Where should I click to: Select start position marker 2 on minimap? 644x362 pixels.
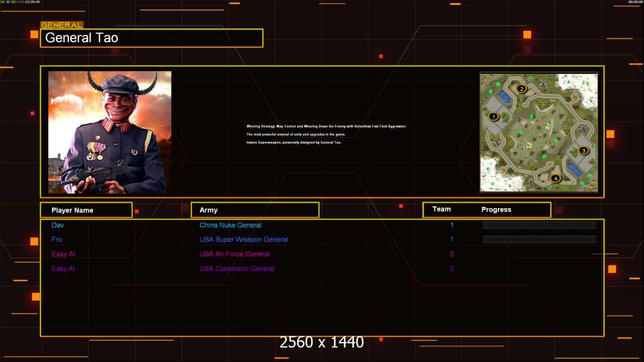pos(521,89)
